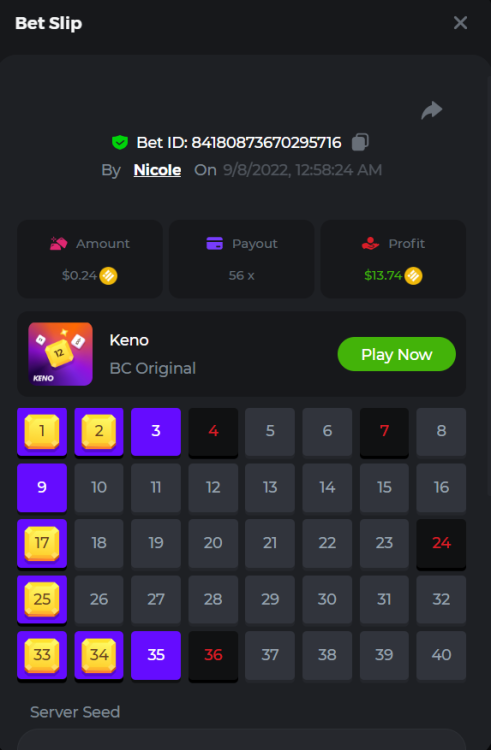The height and width of the screenshot is (750, 491).
Task: Click the Amount chips icon
Action: click(59, 243)
